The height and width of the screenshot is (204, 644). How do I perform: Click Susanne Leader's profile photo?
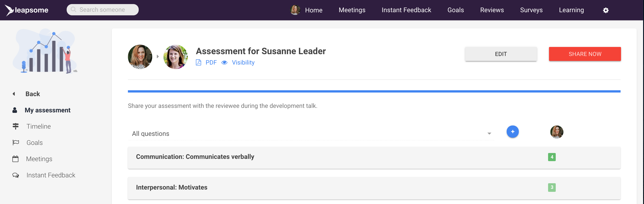point(175,57)
